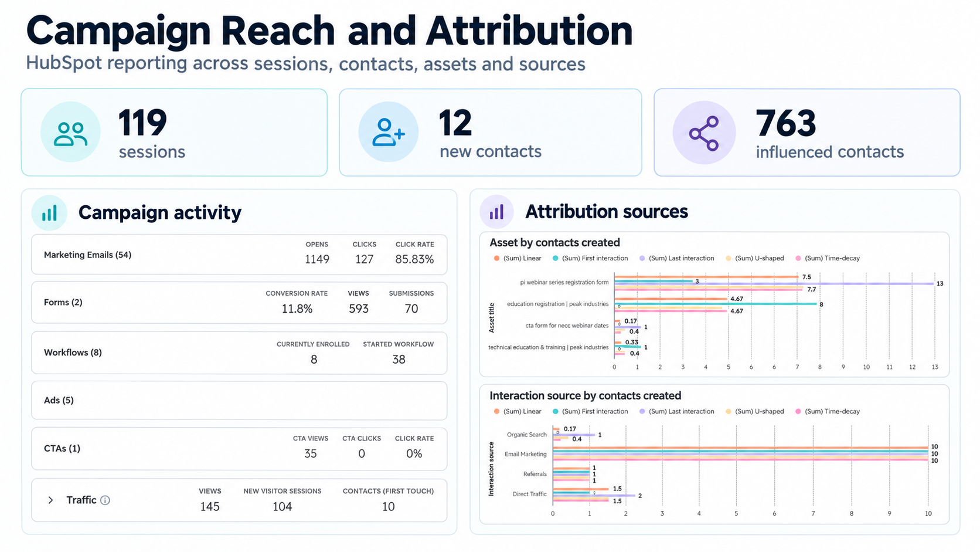This screenshot has width=980, height=552.
Task: Open the CTAs (1) row
Action: pyautogui.click(x=239, y=449)
